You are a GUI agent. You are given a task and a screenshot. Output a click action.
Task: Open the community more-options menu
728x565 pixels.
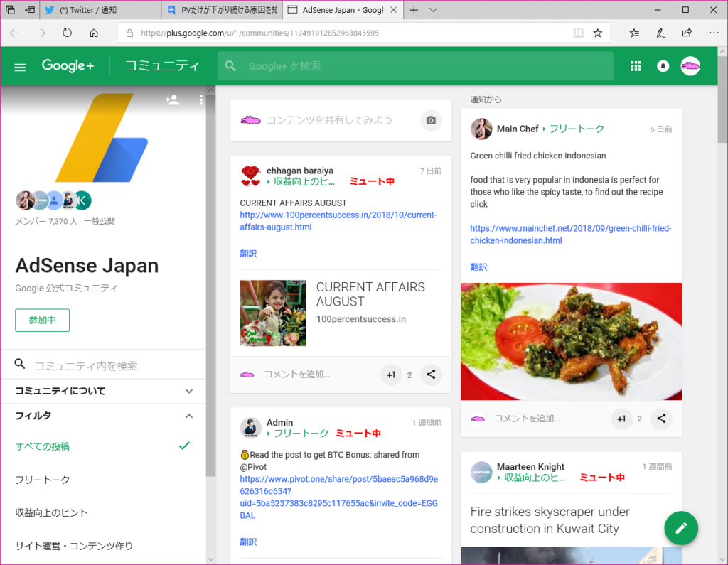[200, 99]
